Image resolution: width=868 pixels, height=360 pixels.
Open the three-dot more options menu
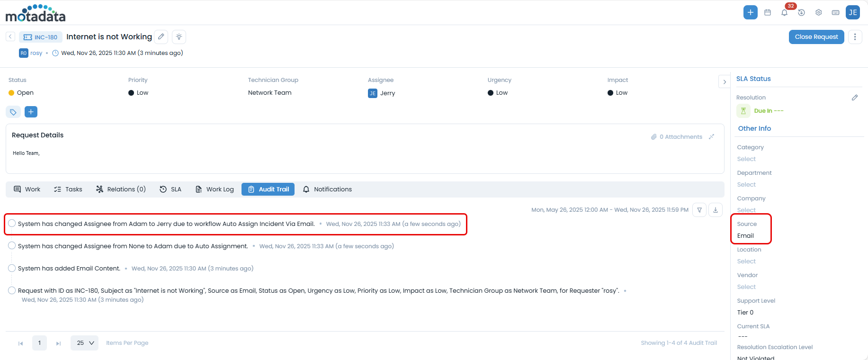point(855,37)
